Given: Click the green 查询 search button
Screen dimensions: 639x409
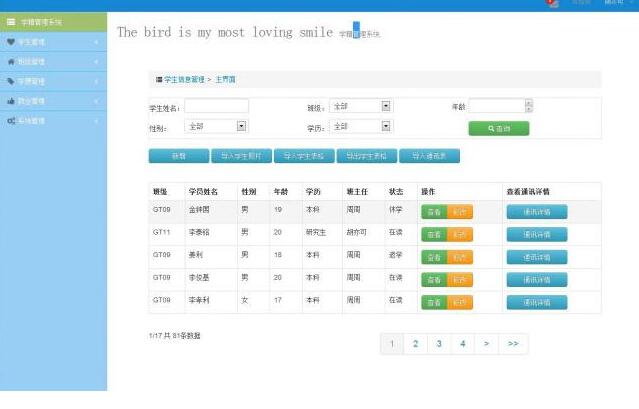Looking at the screenshot, I should (x=498, y=129).
